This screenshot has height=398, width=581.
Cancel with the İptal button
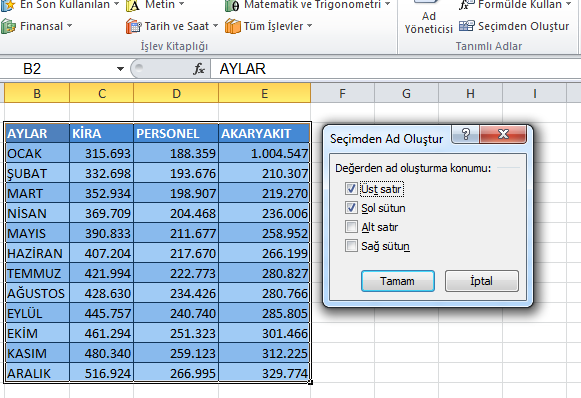(481, 281)
